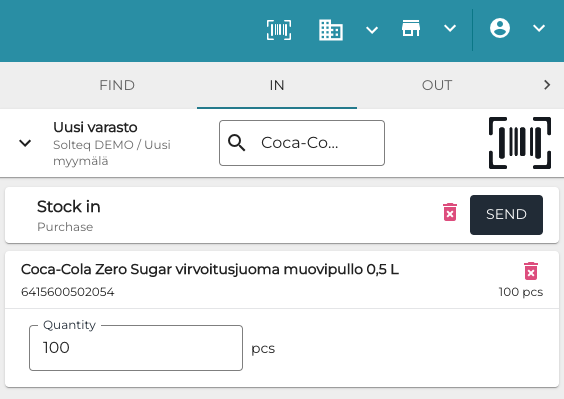Image resolution: width=564 pixels, height=399 pixels.
Task: Delete the entire Stock in transaction
Action: (450, 212)
